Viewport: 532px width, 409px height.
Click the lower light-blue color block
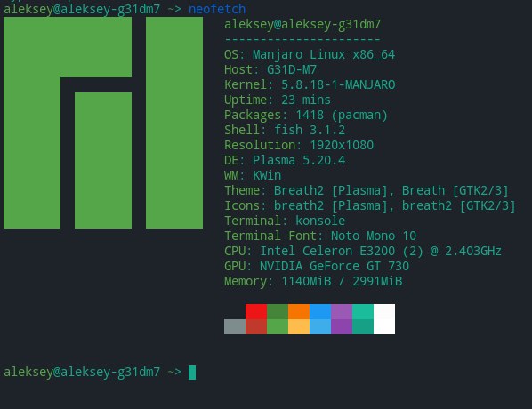320,326
